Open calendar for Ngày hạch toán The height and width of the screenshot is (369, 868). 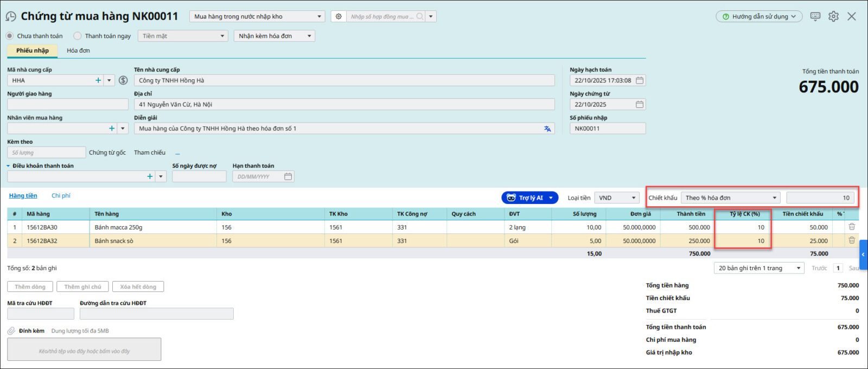(x=640, y=80)
